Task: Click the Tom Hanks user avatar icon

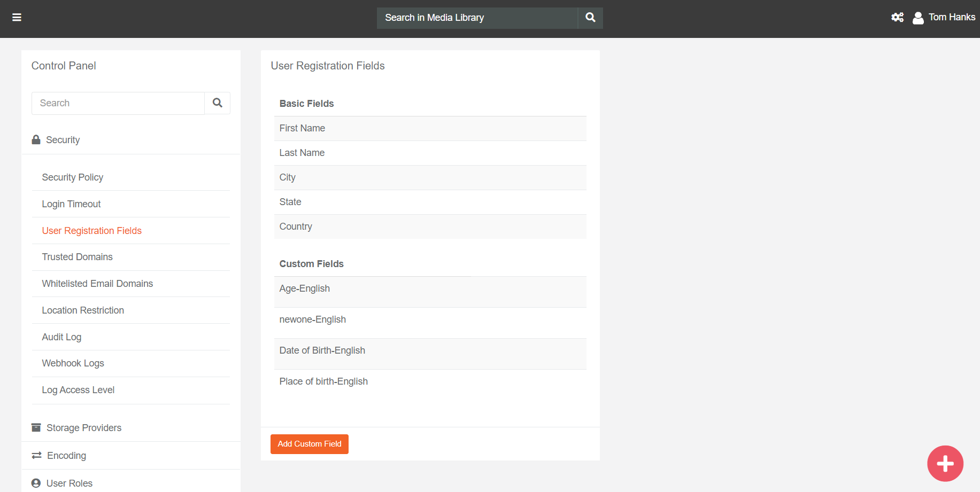Action: click(918, 18)
